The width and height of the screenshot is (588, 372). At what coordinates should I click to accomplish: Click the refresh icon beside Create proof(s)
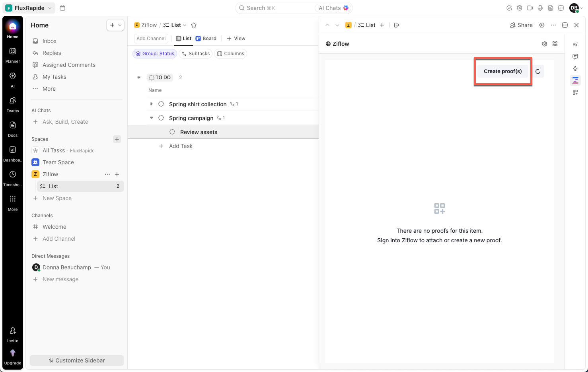(538, 72)
